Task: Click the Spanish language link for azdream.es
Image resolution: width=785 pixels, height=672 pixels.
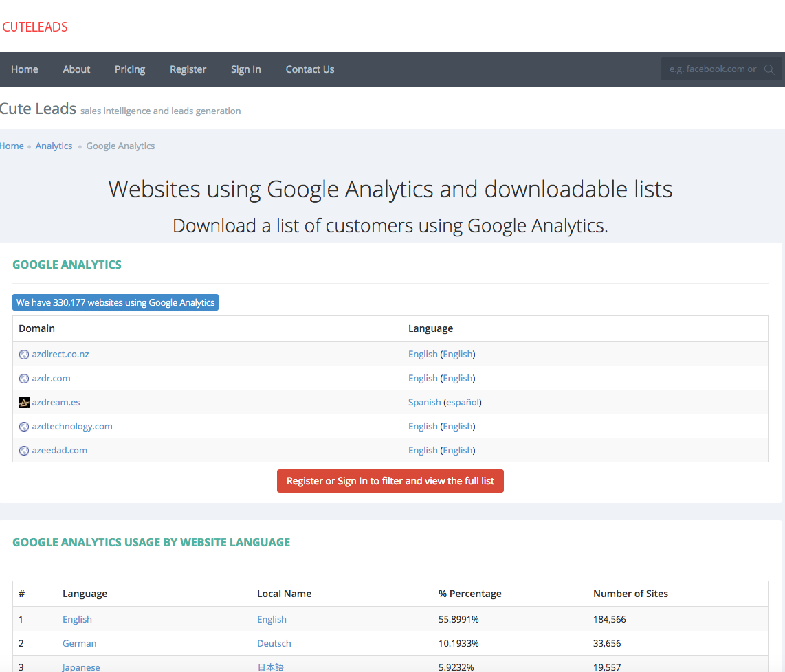Action: tap(424, 403)
